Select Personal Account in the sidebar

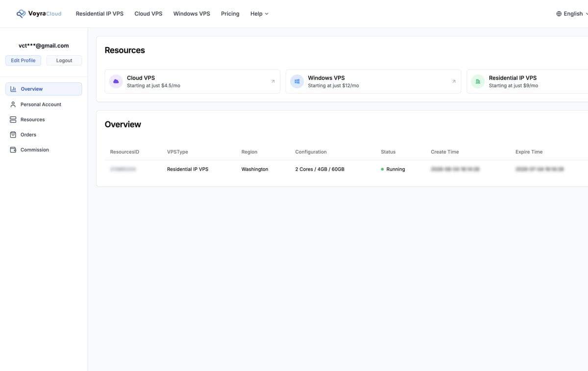point(44,104)
